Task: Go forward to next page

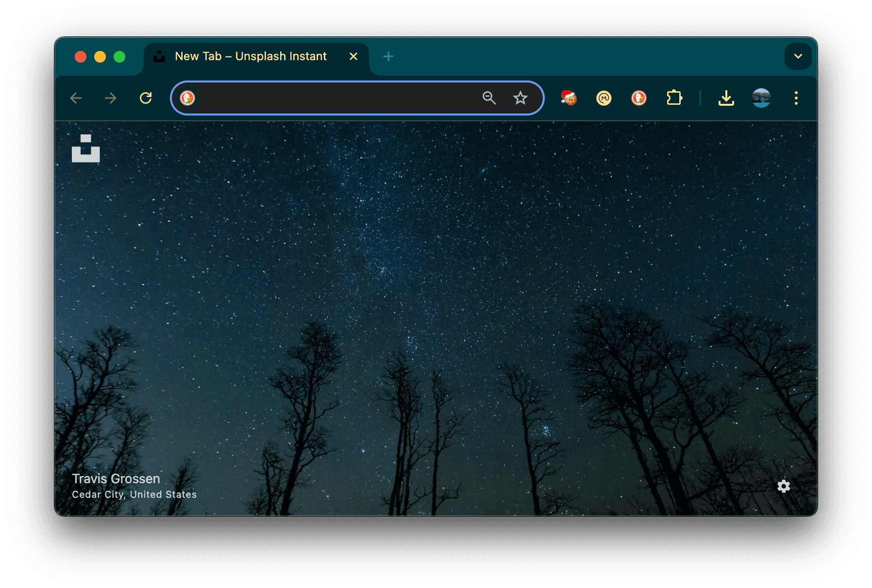Action: click(111, 98)
